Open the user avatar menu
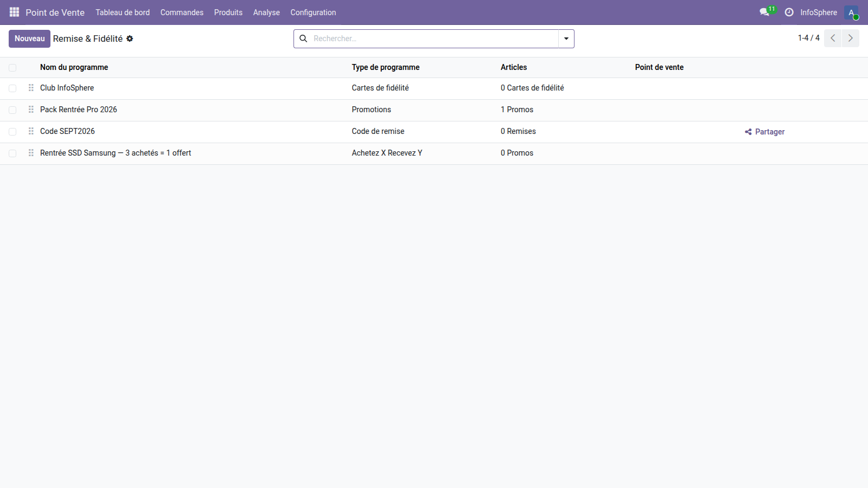 (x=851, y=12)
